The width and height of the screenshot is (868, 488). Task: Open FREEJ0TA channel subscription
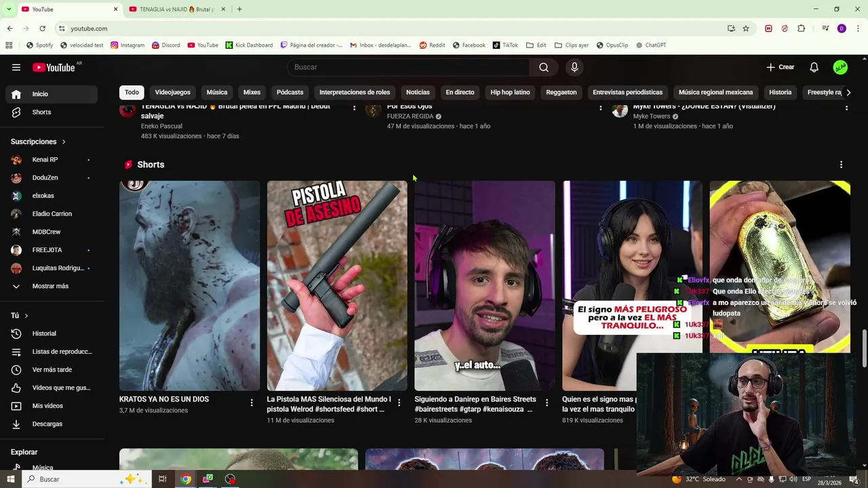[x=52, y=250]
